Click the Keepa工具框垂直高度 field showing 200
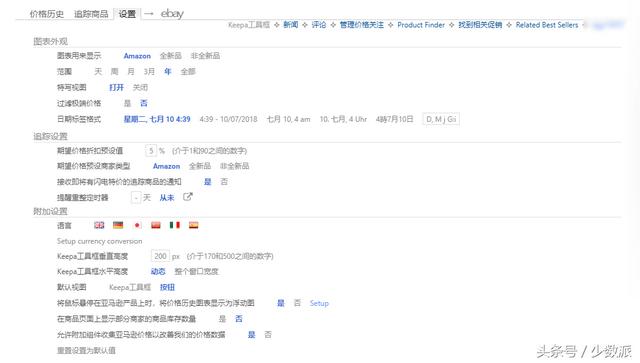The width and height of the screenshot is (640, 363). 160,256
